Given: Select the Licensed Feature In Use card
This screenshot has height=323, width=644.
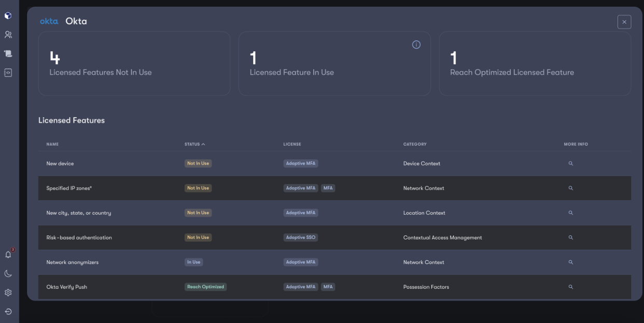Looking at the screenshot, I should click(334, 63).
